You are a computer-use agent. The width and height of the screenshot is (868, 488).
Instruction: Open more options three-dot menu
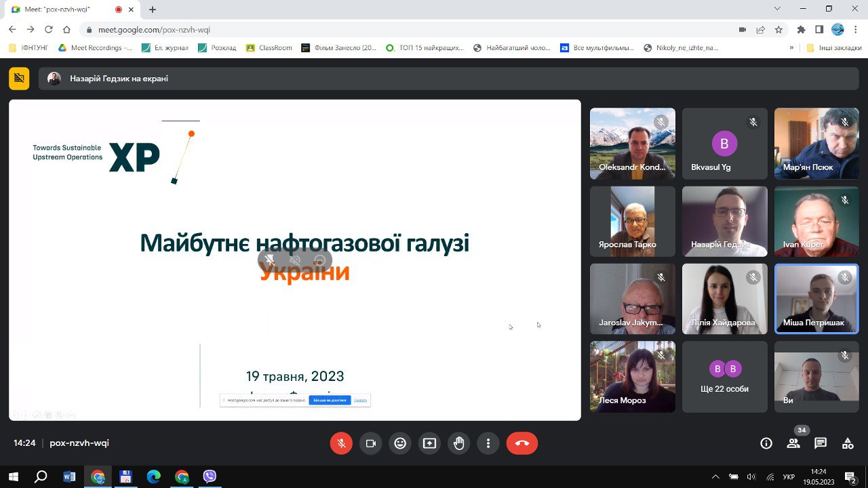tap(488, 443)
